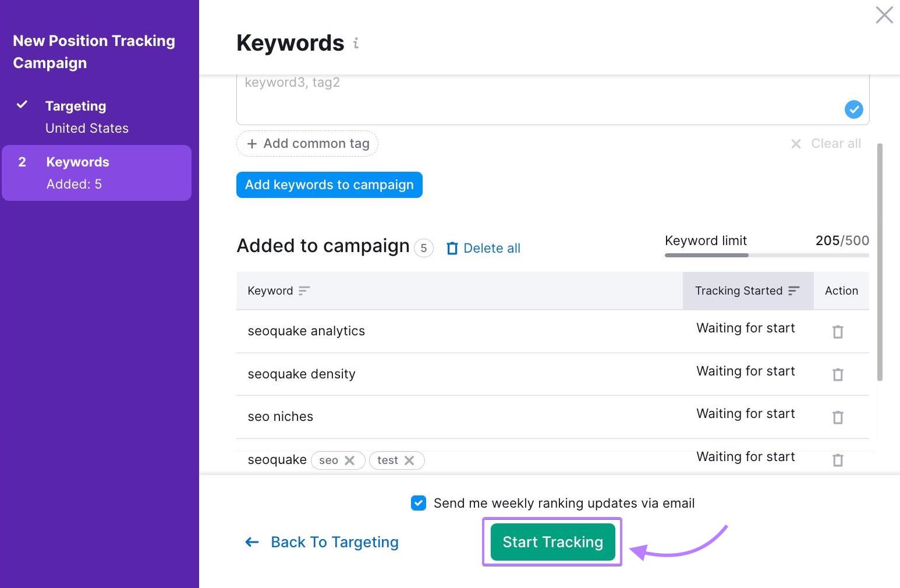Screen dimensions: 900x588
Task: Click the added keywords count badge 5
Action: tap(424, 249)
